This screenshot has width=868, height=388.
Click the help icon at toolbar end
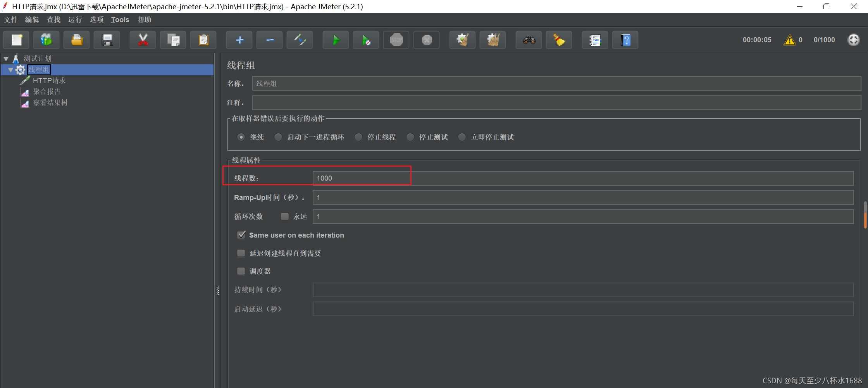(x=625, y=40)
